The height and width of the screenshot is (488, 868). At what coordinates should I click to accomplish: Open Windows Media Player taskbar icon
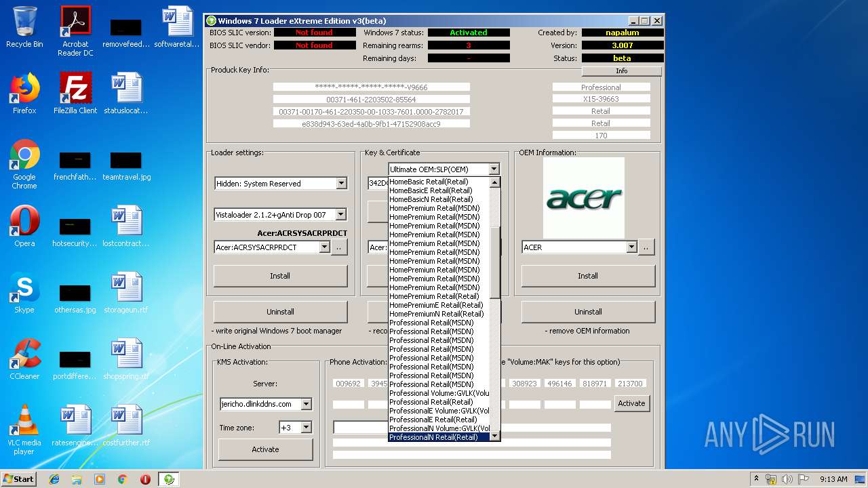pyautogui.click(x=100, y=479)
